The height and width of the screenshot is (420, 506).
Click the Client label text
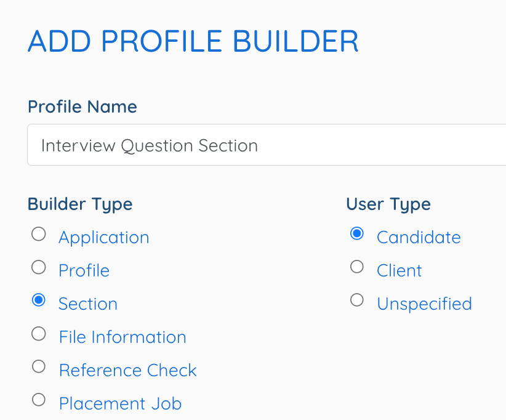[x=399, y=270]
